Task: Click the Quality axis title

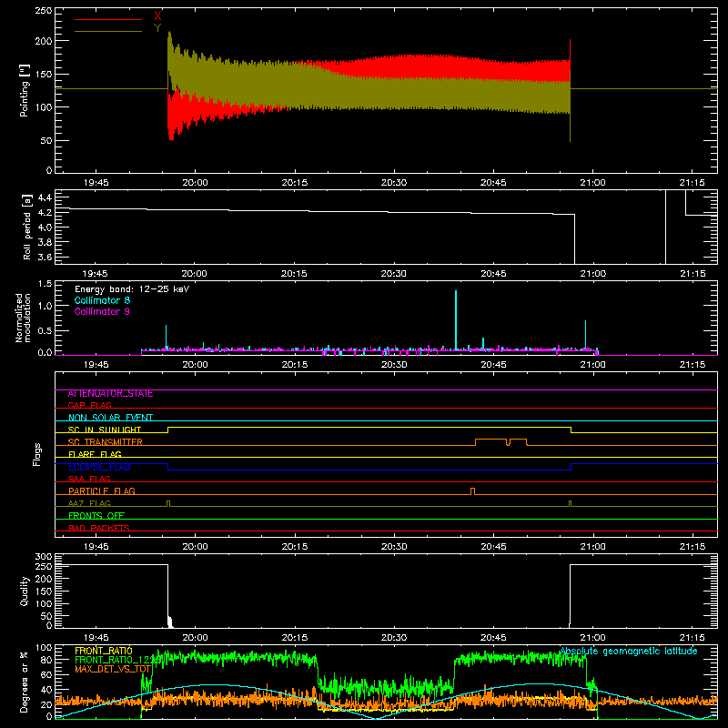Action: click(25, 591)
